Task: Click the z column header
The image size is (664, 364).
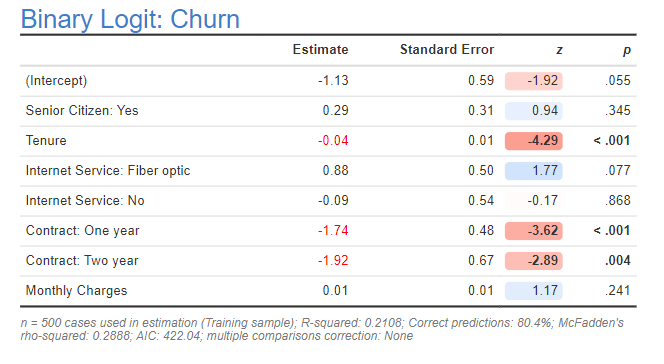Action: click(559, 50)
